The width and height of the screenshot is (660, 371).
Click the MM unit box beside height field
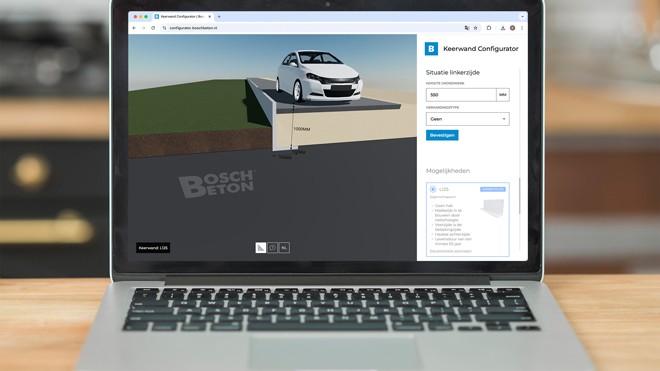point(503,95)
